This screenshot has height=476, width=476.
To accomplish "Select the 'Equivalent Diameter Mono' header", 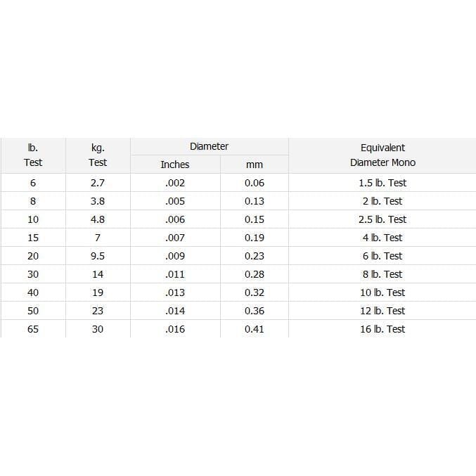I will (382, 155).
